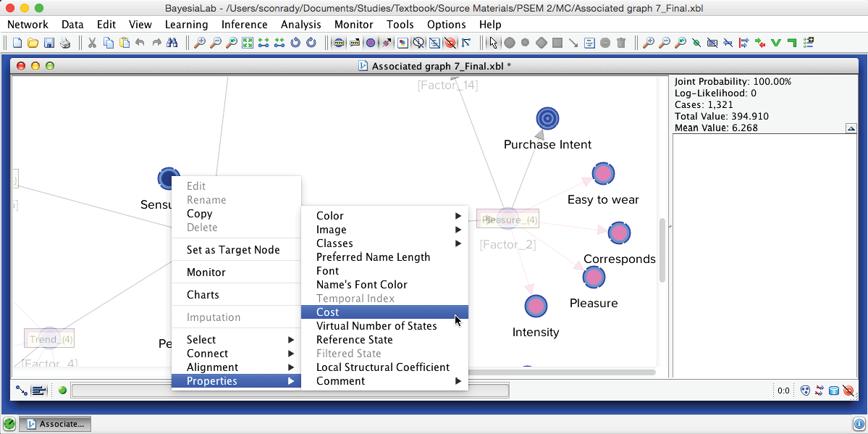
Task: Save the network with the floppy disk icon
Action: click(49, 43)
